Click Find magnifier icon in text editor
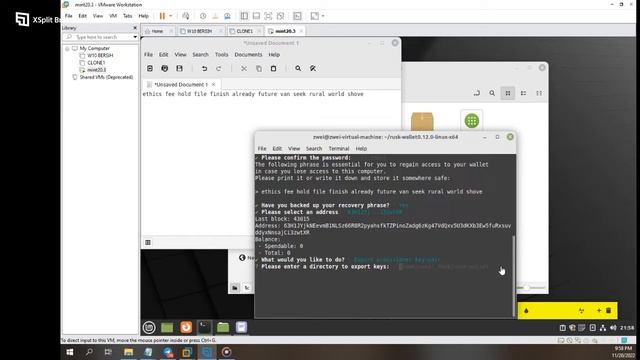Image resolution: width=640 pixels, height=360 pixels. (298, 68)
